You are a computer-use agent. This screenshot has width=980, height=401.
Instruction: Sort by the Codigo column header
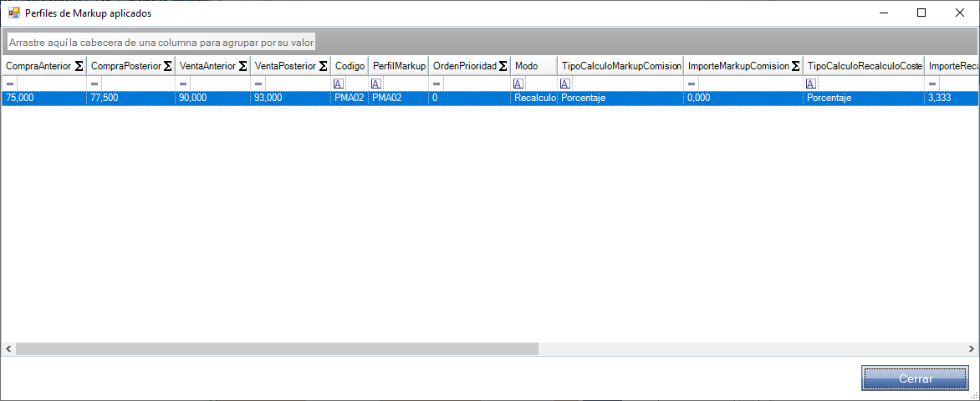tap(350, 66)
